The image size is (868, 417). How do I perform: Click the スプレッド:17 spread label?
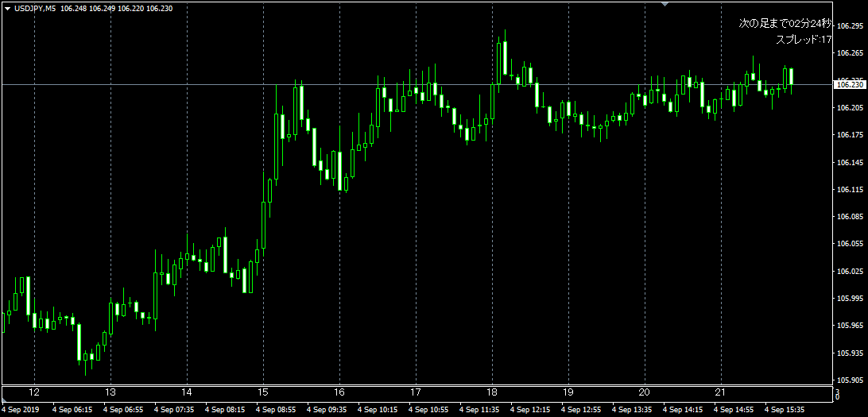point(804,39)
